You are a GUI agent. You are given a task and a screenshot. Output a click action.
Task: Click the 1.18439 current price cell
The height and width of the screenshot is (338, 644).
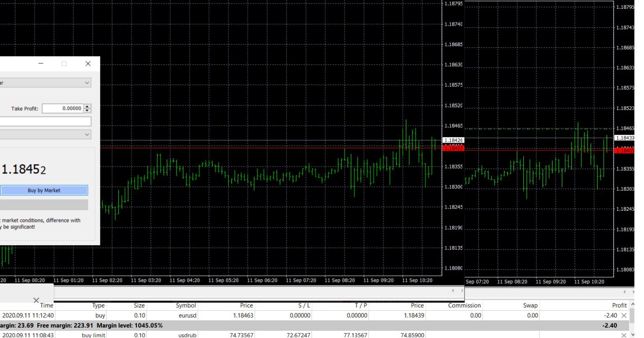pos(414,315)
